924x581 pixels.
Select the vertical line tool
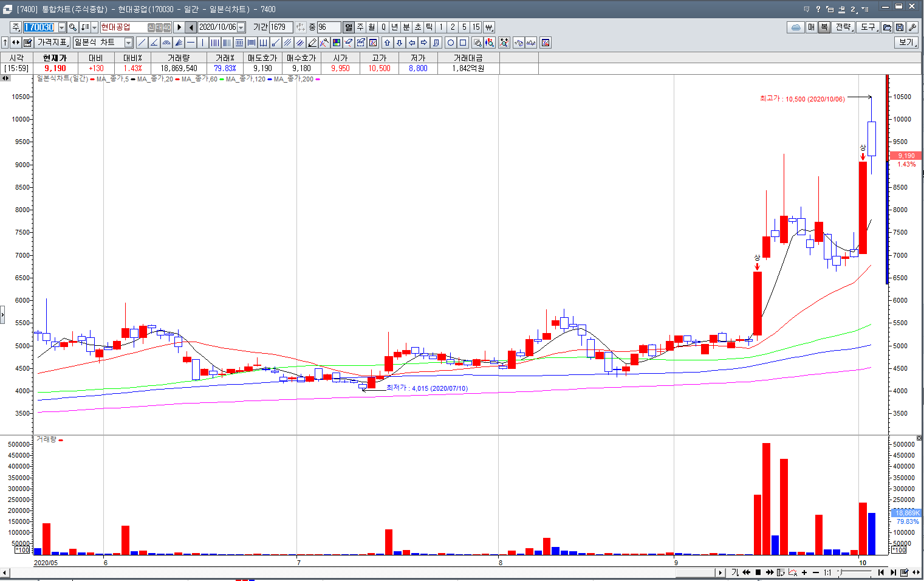pos(203,43)
